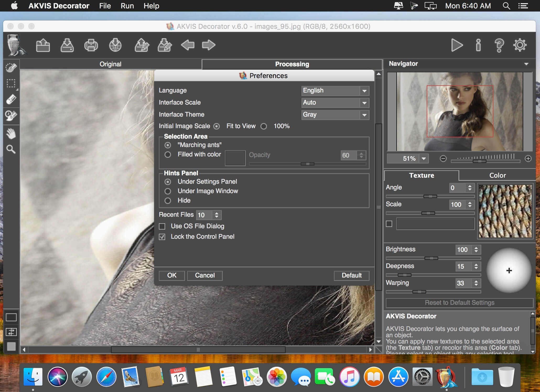Viewport: 540px width, 392px height.
Task: Switch to the Original tab
Action: (110, 64)
